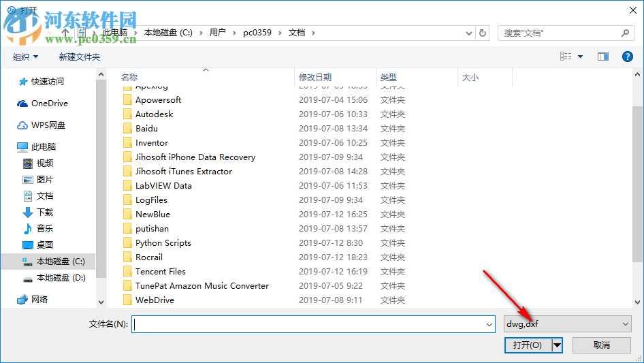
Task: Select 本地磁盘 (C:) drive icon
Action: click(x=27, y=262)
